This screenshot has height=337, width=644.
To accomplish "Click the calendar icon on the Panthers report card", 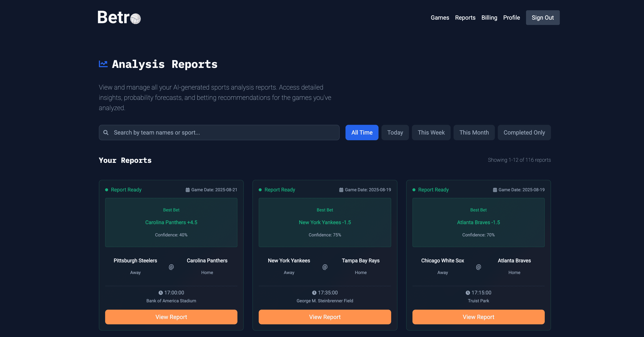I will pos(188,190).
